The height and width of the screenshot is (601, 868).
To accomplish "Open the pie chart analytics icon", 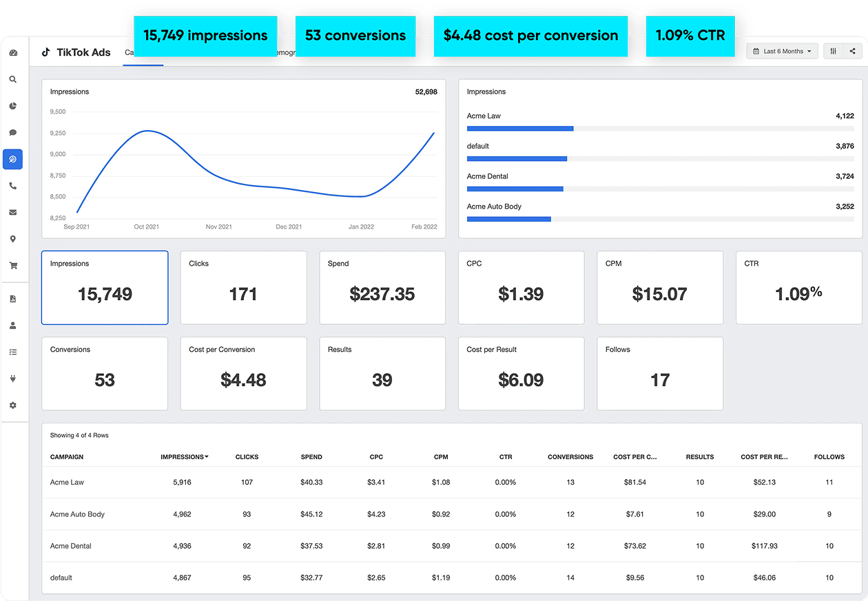I will point(13,106).
